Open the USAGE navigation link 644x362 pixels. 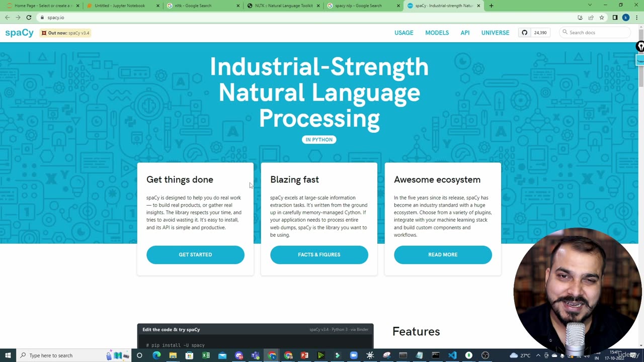(x=404, y=33)
